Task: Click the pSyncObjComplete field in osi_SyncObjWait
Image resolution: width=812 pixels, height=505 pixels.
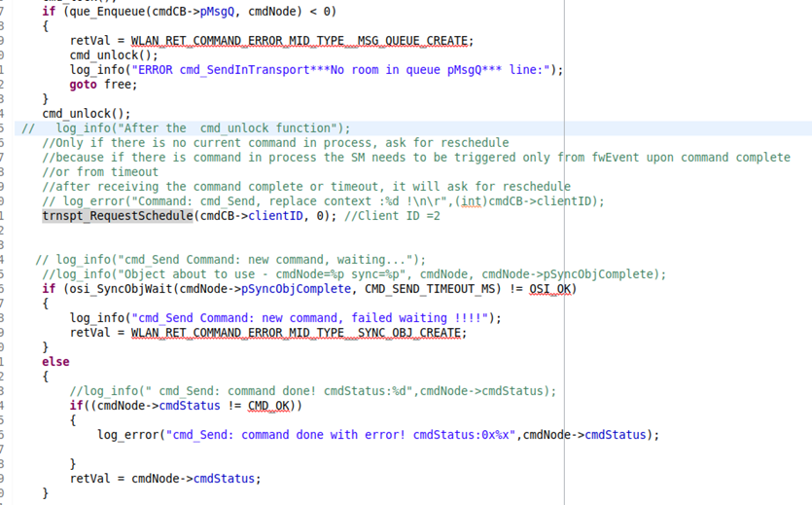Action: point(297,288)
